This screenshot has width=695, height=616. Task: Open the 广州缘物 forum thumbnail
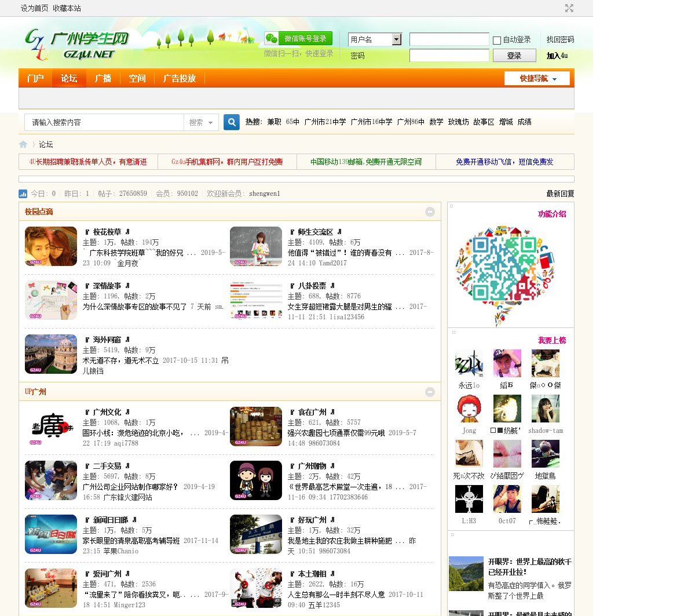(x=256, y=480)
